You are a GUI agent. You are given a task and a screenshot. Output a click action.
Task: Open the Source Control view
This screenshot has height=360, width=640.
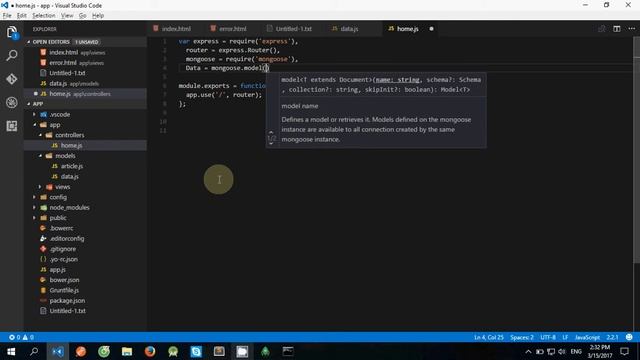[x=12, y=79]
